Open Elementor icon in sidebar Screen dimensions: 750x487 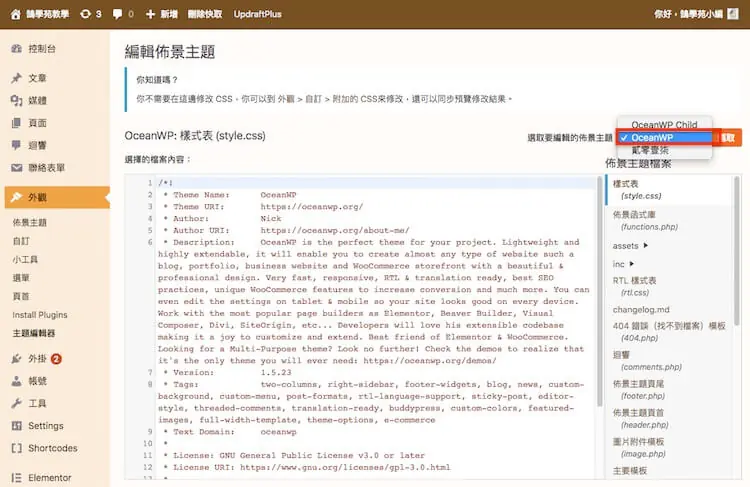(16, 477)
